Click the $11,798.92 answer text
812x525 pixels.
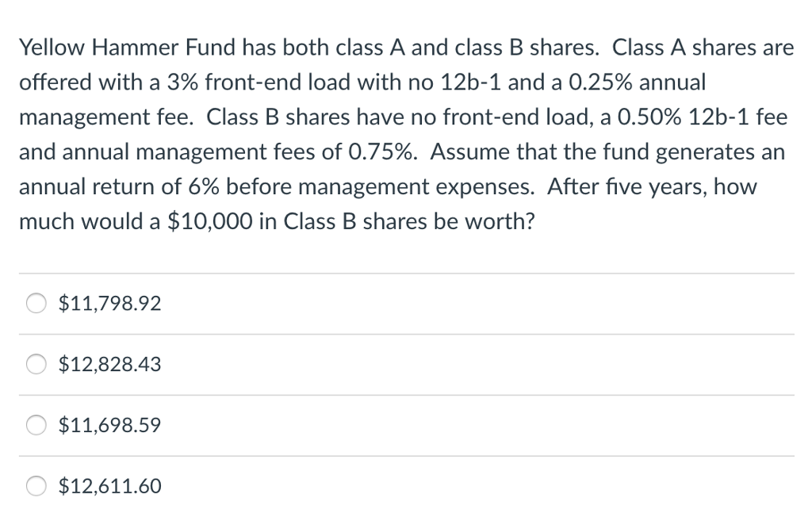(109, 303)
